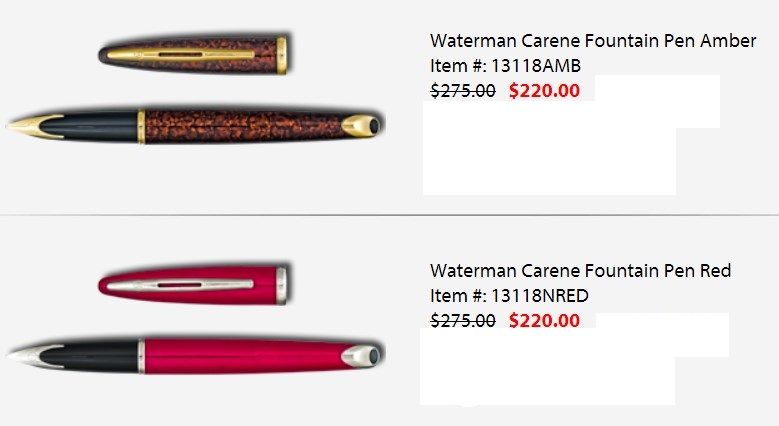The width and height of the screenshot is (779, 426).
Task: Click the crossed-out $275.00 on the amber listing
Action: (463, 90)
